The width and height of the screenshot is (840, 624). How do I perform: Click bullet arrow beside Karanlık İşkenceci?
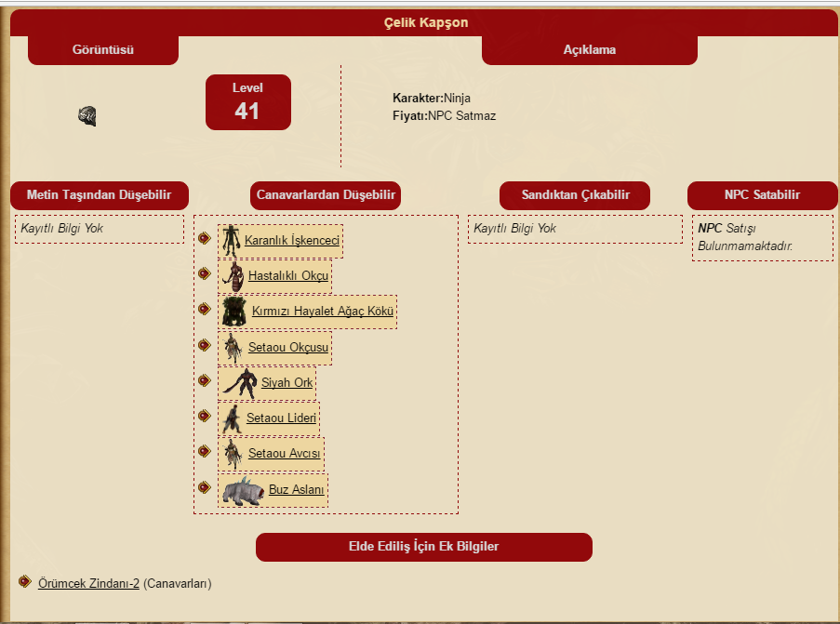204,238
